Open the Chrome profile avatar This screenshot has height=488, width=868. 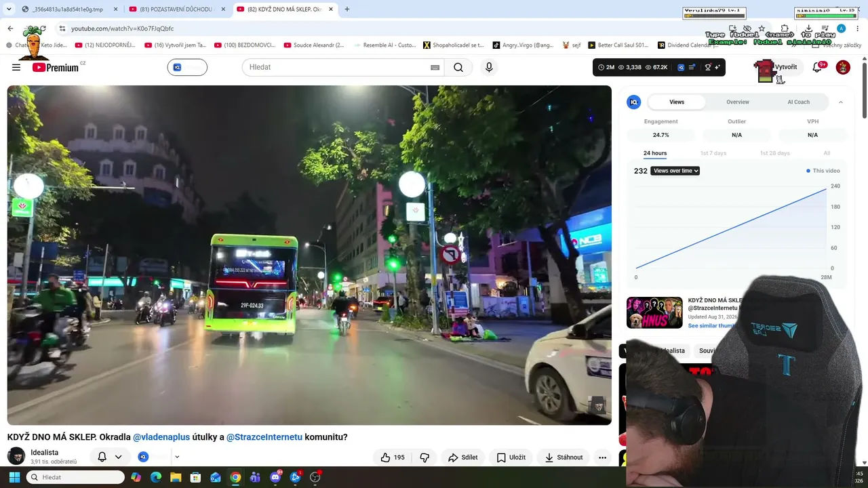[842, 28]
